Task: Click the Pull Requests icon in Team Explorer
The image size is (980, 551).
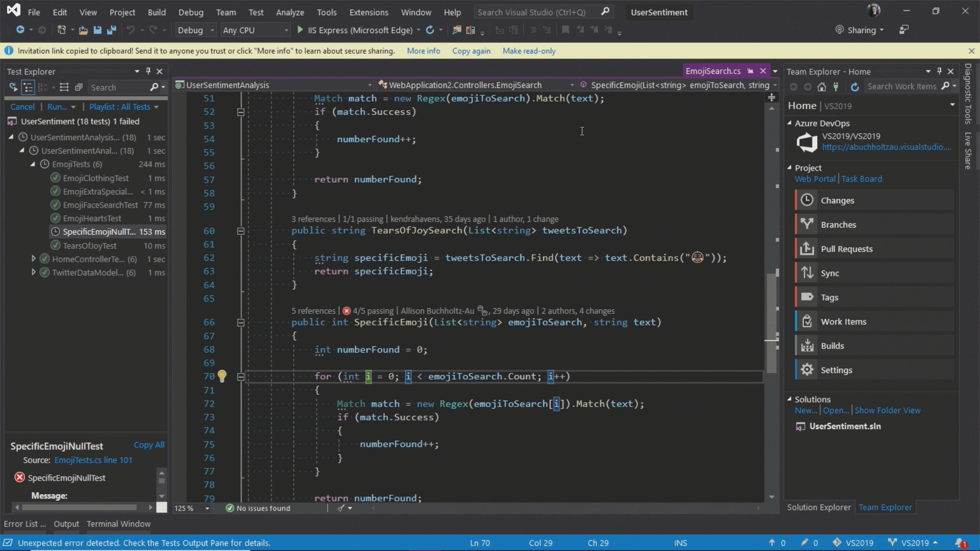Action: (x=807, y=248)
